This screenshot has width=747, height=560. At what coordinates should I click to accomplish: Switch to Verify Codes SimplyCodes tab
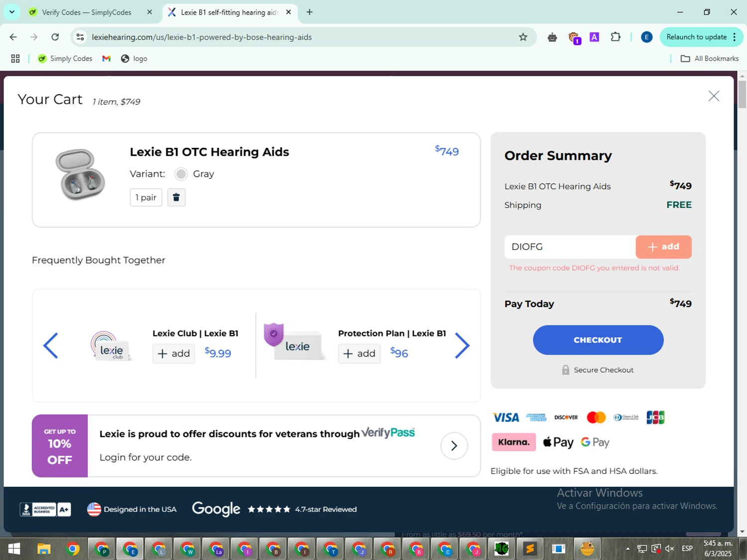coord(86,12)
